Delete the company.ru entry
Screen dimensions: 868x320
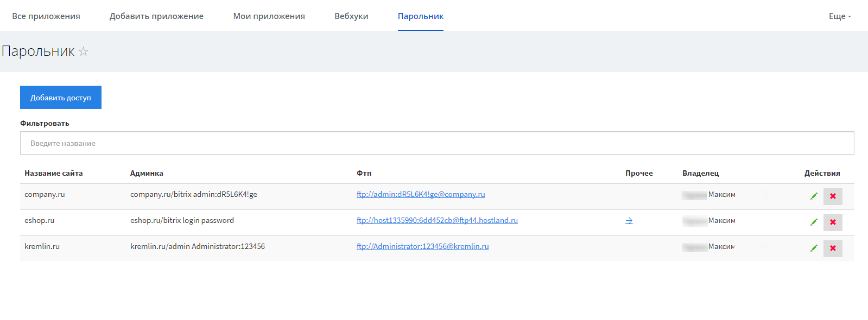click(x=832, y=196)
